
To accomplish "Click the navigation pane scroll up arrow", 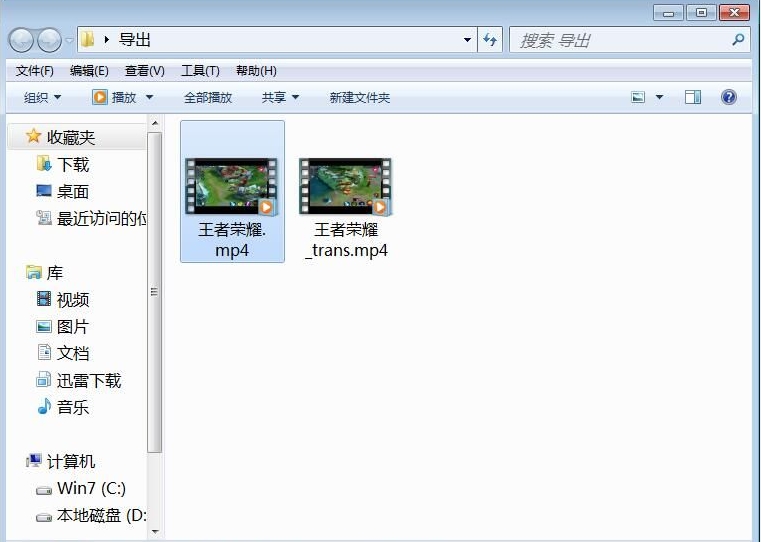I will pos(155,123).
